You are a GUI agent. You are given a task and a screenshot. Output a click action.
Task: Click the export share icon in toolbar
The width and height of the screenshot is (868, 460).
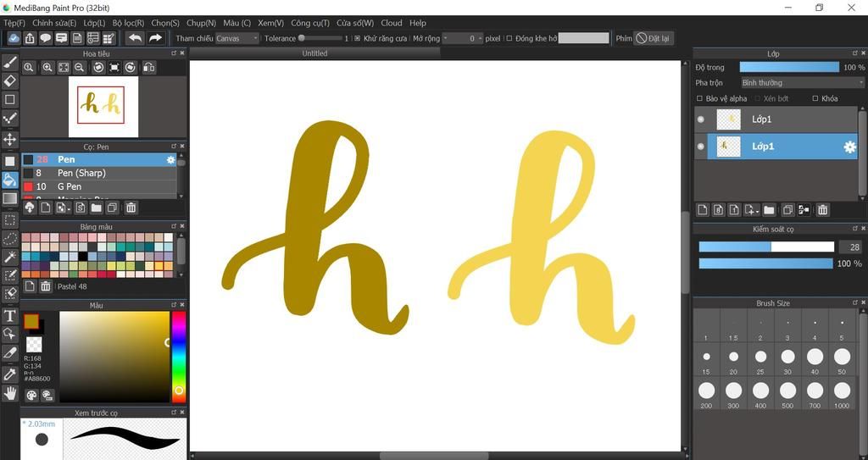(x=30, y=38)
